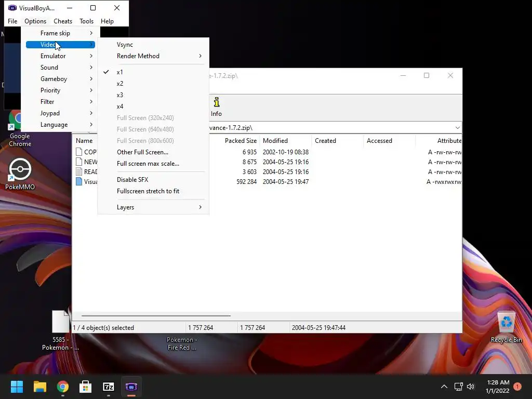Screen dimensions: 532x399
Task: Sort by the Attributes column
Action: [x=449, y=140]
